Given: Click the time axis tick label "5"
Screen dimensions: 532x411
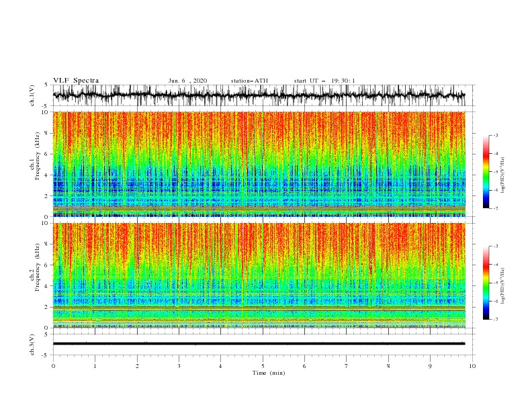Looking at the screenshot, I should pyautogui.click(x=263, y=366).
